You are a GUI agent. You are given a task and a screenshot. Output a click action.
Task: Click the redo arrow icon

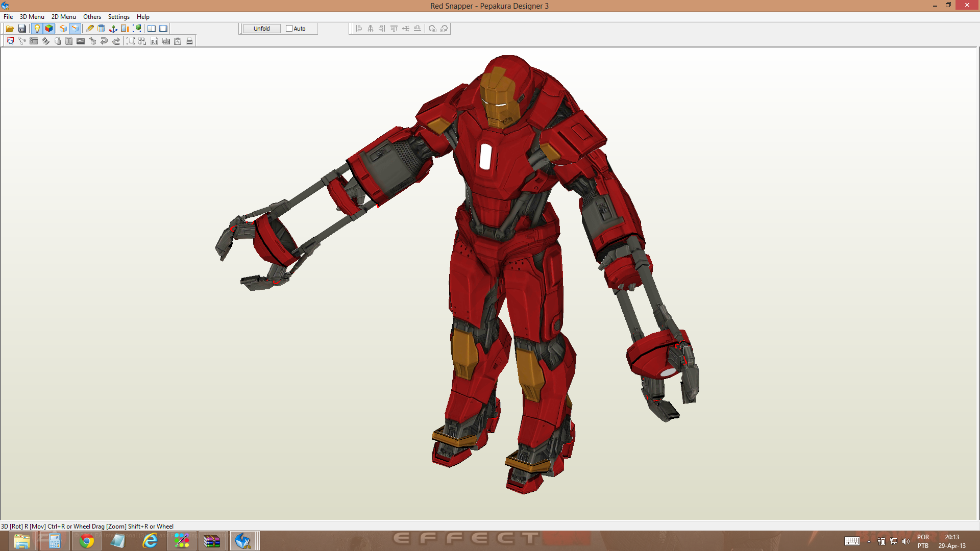[116, 41]
